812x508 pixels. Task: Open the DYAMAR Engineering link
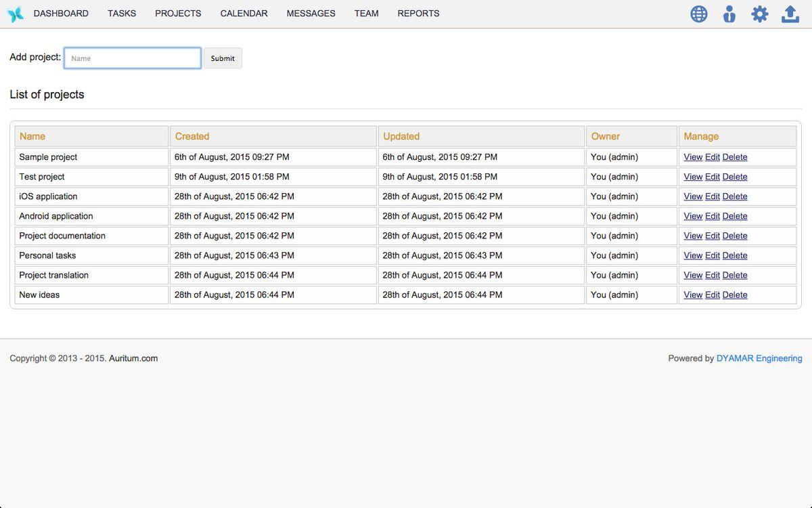tap(759, 358)
